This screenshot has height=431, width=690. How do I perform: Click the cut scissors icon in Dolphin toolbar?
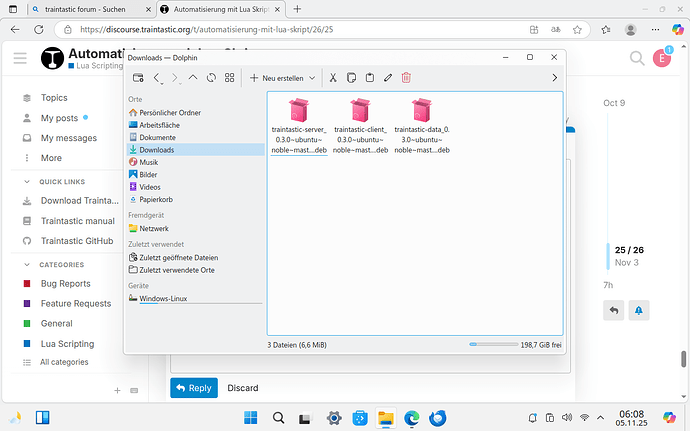[x=334, y=77]
